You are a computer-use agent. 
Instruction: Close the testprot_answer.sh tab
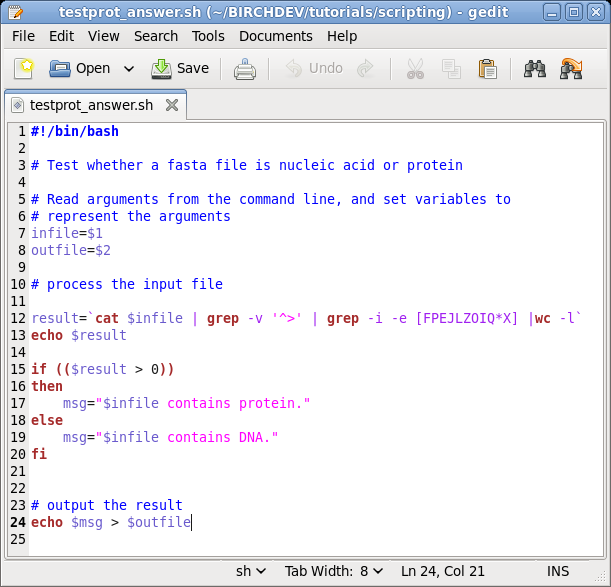tap(172, 104)
